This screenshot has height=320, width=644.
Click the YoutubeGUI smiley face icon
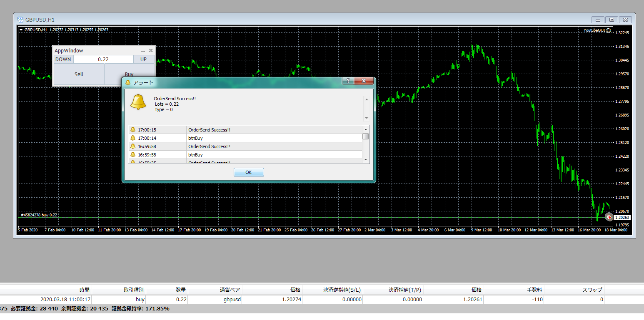[x=609, y=30]
